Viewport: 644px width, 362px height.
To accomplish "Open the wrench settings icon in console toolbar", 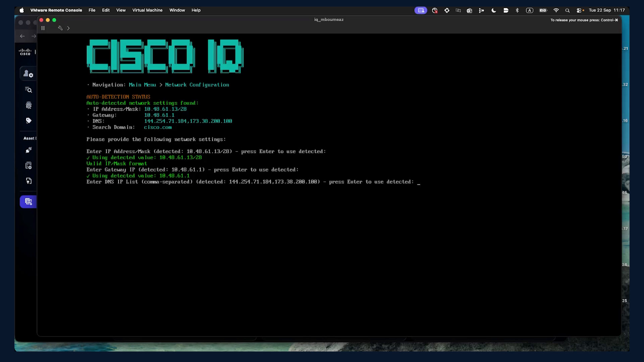I will coord(60,28).
